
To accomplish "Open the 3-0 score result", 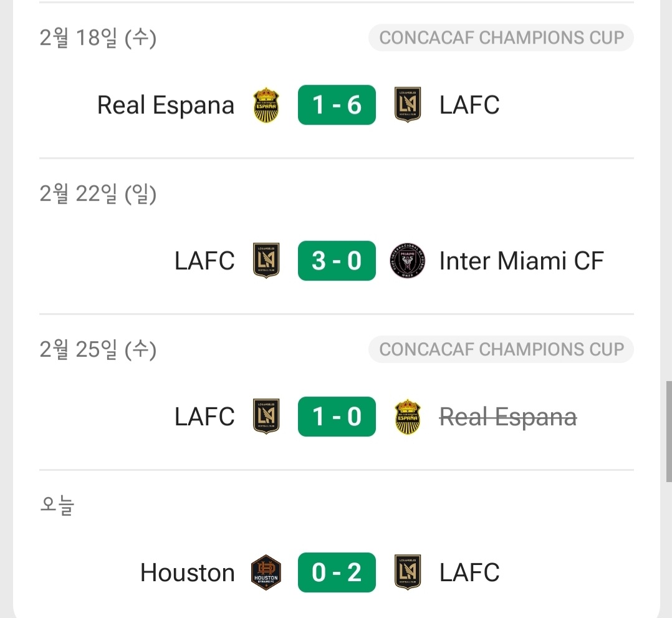I will 337,261.
